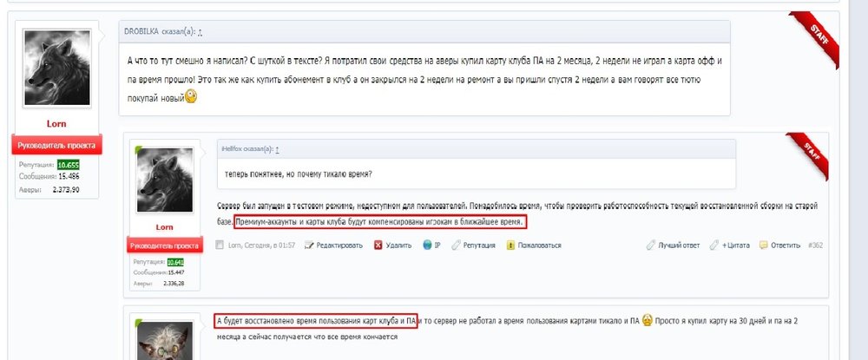868x360 pixels.
Task: Click the Редактировать pencil icon
Action: [x=310, y=245]
